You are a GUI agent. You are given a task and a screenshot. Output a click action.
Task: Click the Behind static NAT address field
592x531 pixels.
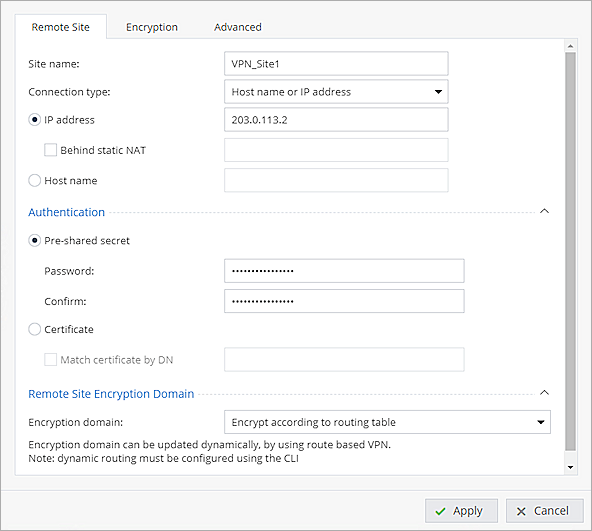(336, 150)
